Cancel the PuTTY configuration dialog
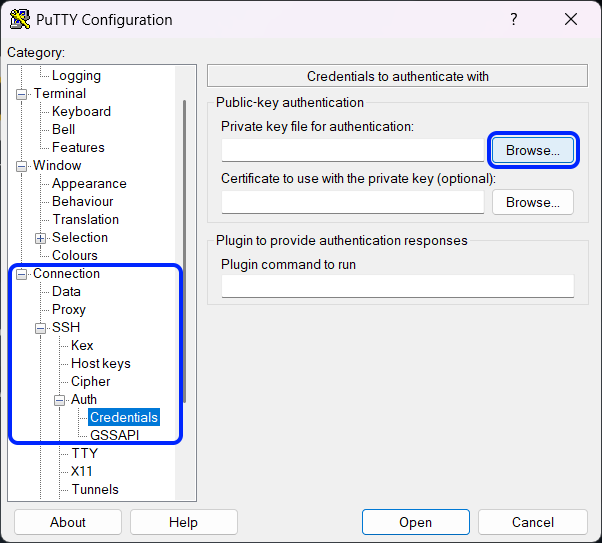This screenshot has width=602, height=543. (x=533, y=522)
